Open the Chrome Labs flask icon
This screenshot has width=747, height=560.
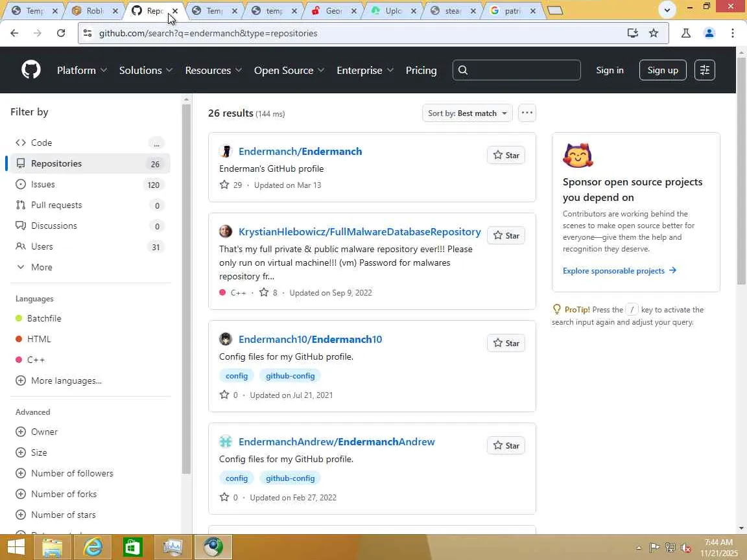coord(686,33)
